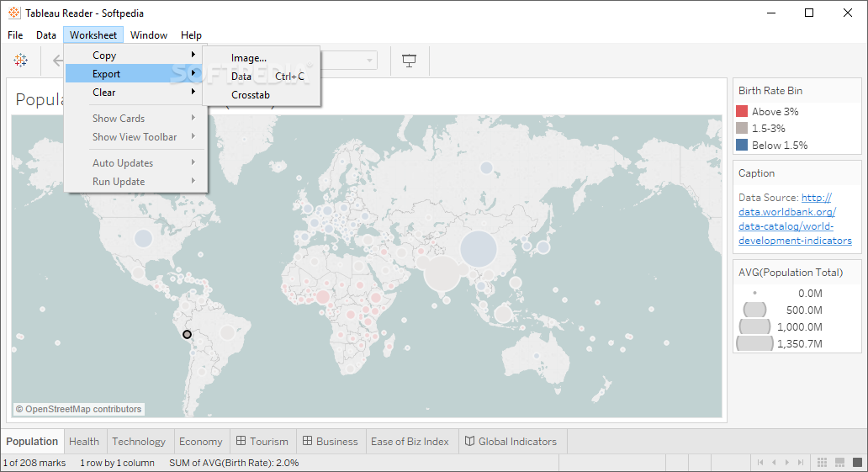This screenshot has width=868, height=472.
Task: Click the large India population bubble
Action: click(442, 273)
